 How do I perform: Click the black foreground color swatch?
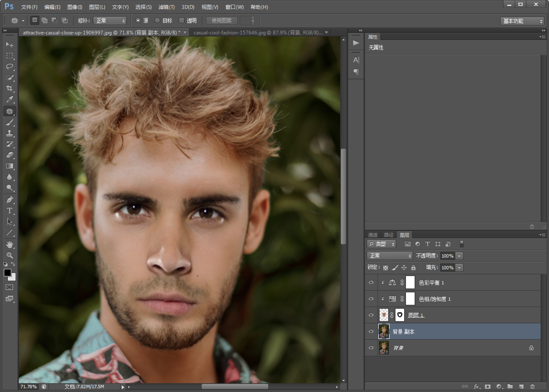tap(8, 273)
